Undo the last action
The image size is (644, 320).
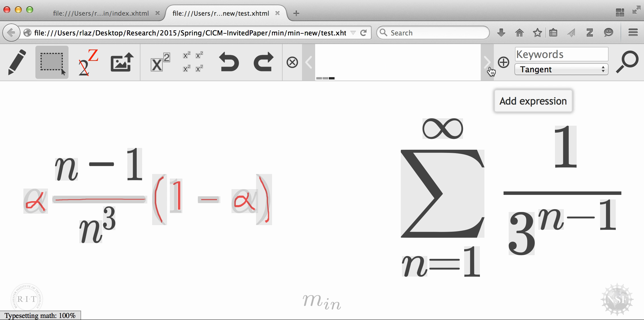point(229,62)
